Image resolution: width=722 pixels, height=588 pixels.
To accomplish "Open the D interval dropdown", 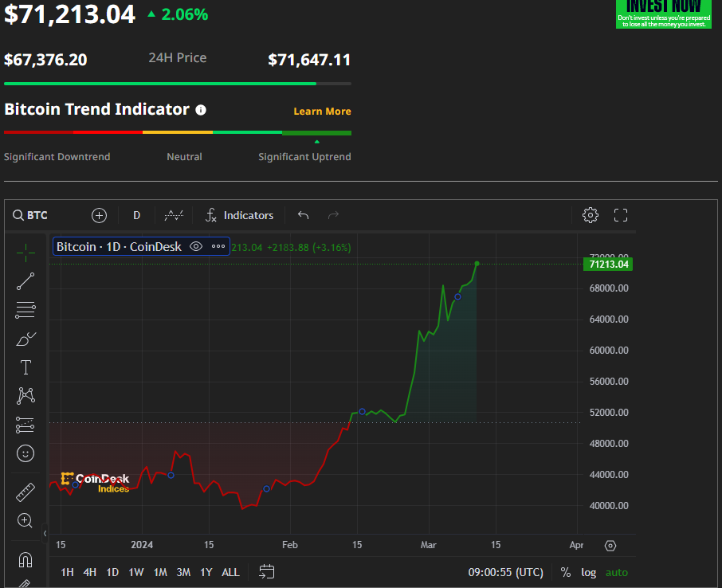I will click(136, 215).
